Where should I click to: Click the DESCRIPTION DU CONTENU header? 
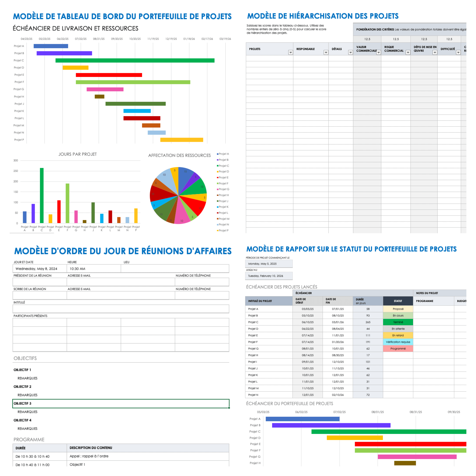point(148,448)
